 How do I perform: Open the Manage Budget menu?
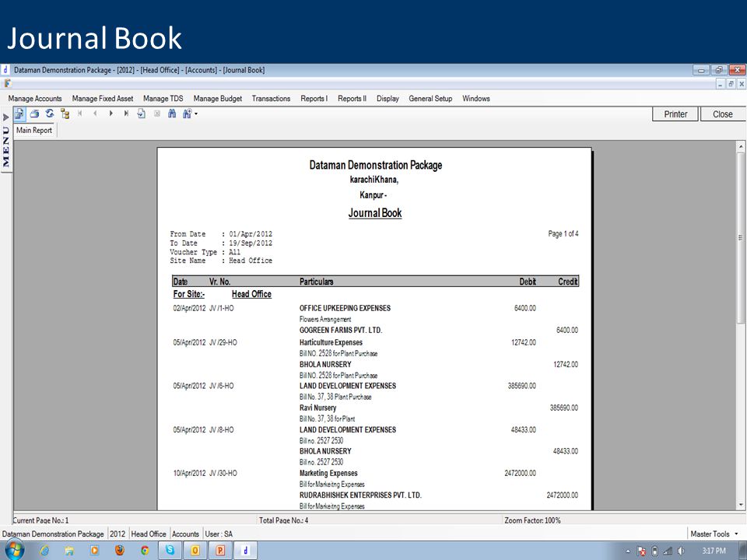218,99
